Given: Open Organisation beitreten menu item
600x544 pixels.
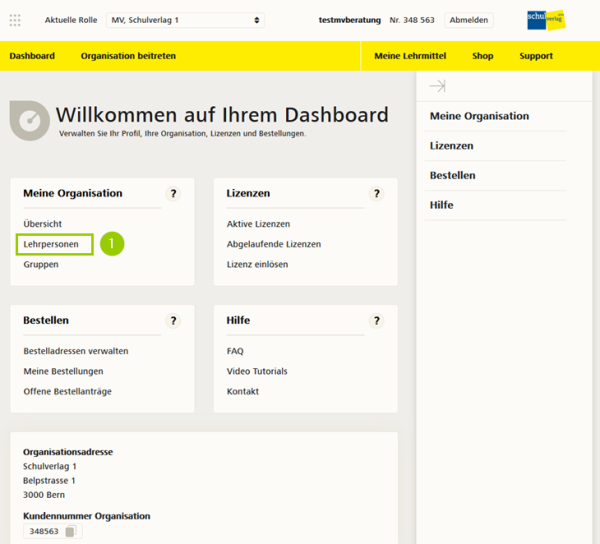Looking at the screenshot, I should [128, 56].
